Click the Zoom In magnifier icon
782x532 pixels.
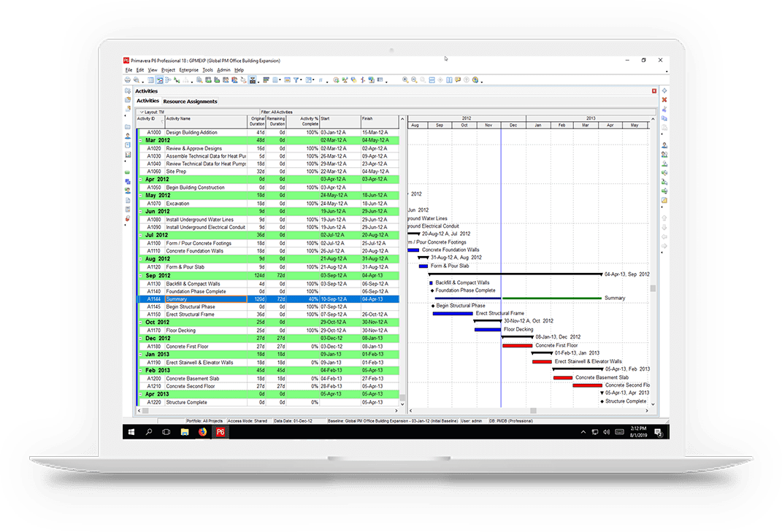click(405, 80)
